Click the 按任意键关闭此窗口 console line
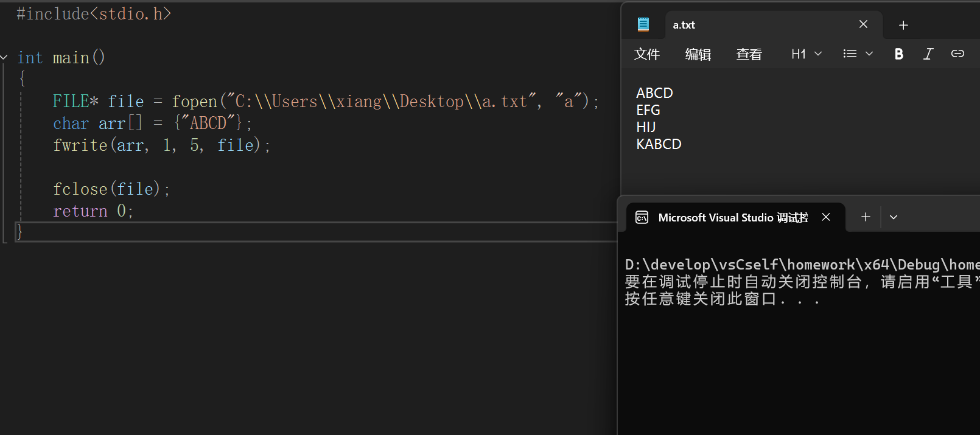This screenshot has width=980, height=435. (x=723, y=299)
